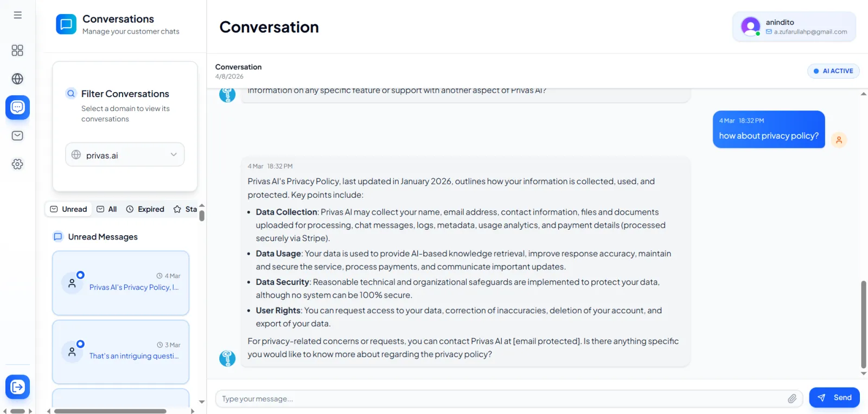Click the Unread Messages chat bubble icon

point(58,237)
